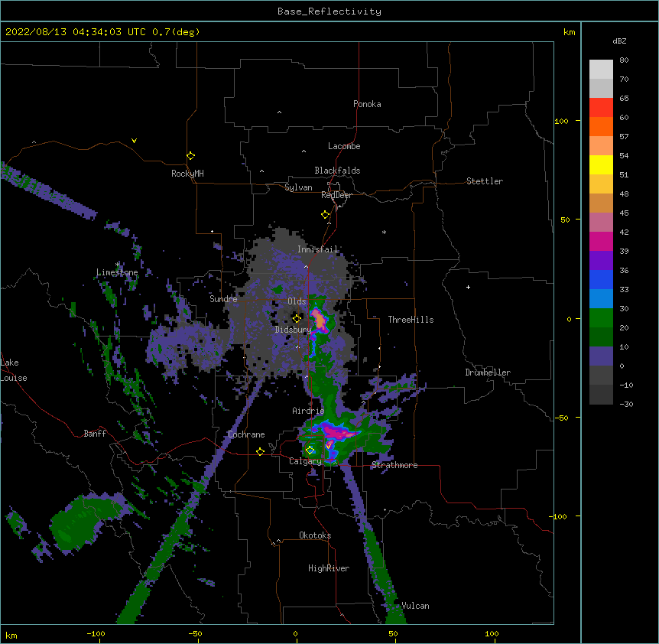This screenshot has height=644, width=659.
Task: Click the Stettler city label
Action: point(485,181)
